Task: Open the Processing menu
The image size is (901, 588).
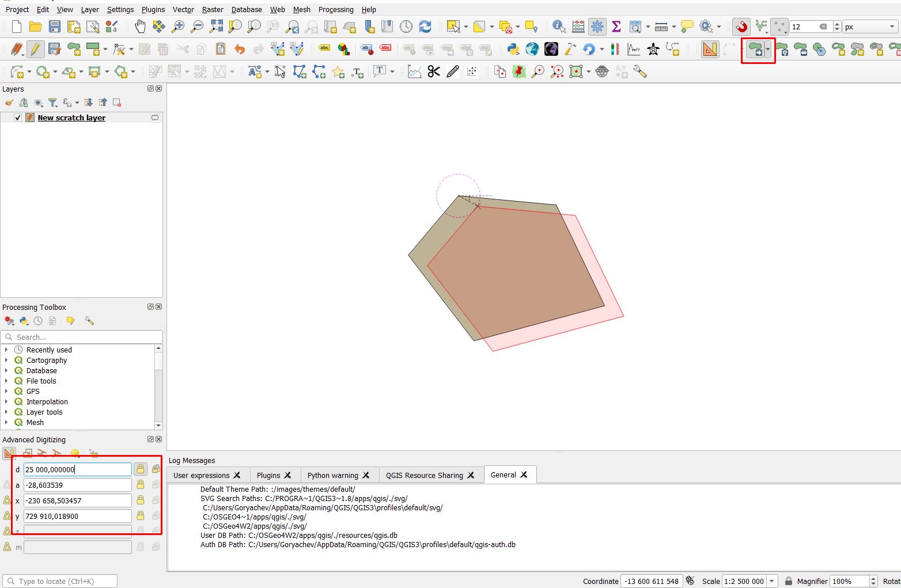Action: click(x=336, y=9)
